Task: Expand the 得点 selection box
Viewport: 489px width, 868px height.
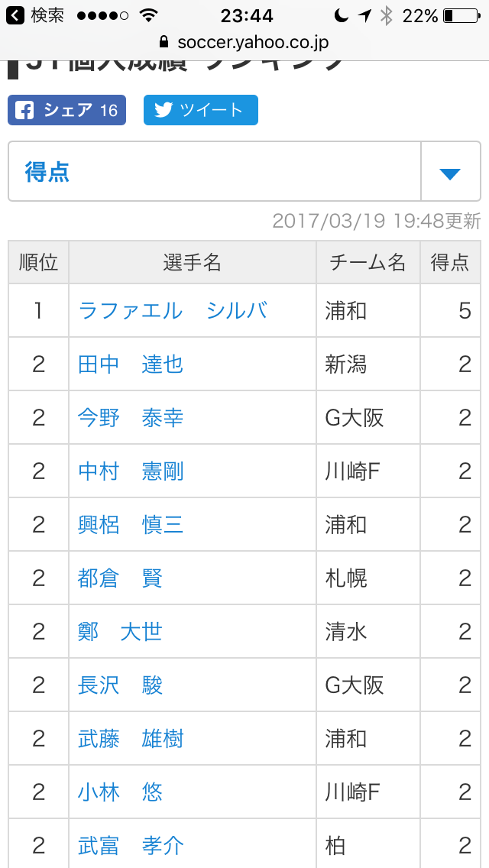Action: point(214,173)
